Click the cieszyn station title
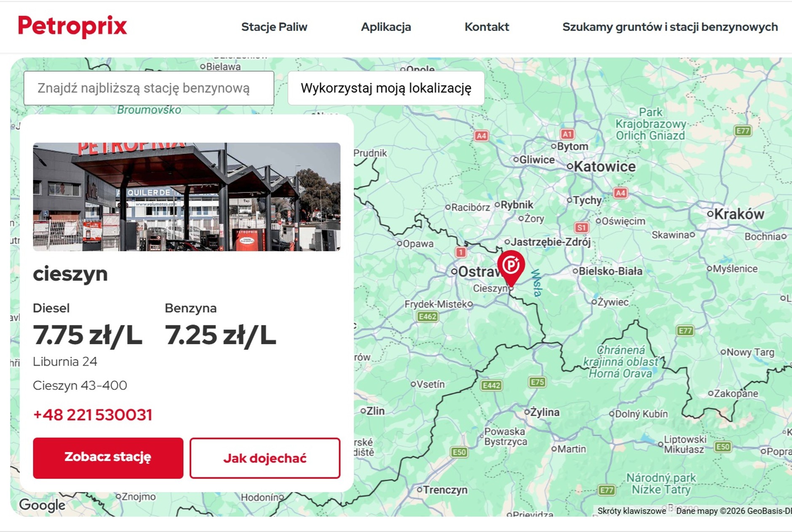 70,274
